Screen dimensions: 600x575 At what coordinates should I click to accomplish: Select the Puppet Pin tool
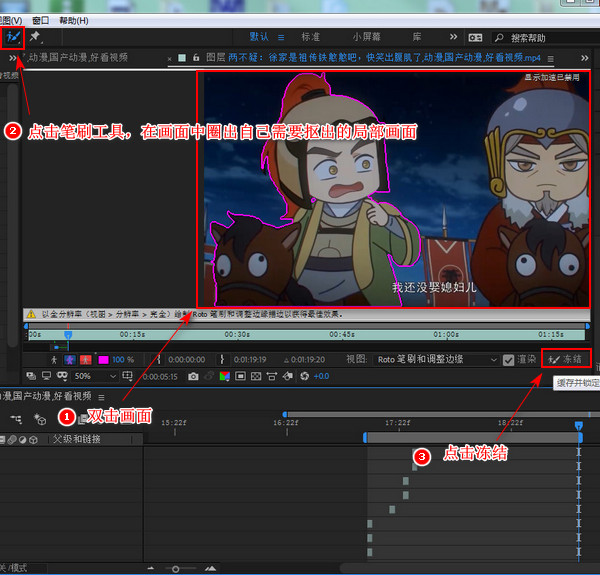[x=35, y=37]
